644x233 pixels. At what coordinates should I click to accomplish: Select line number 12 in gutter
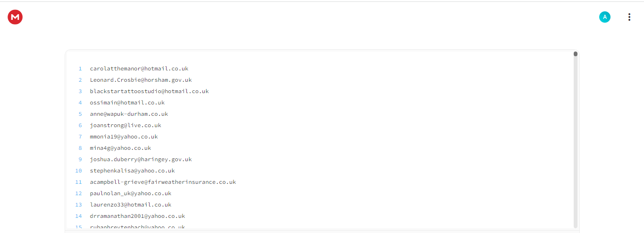click(78, 193)
